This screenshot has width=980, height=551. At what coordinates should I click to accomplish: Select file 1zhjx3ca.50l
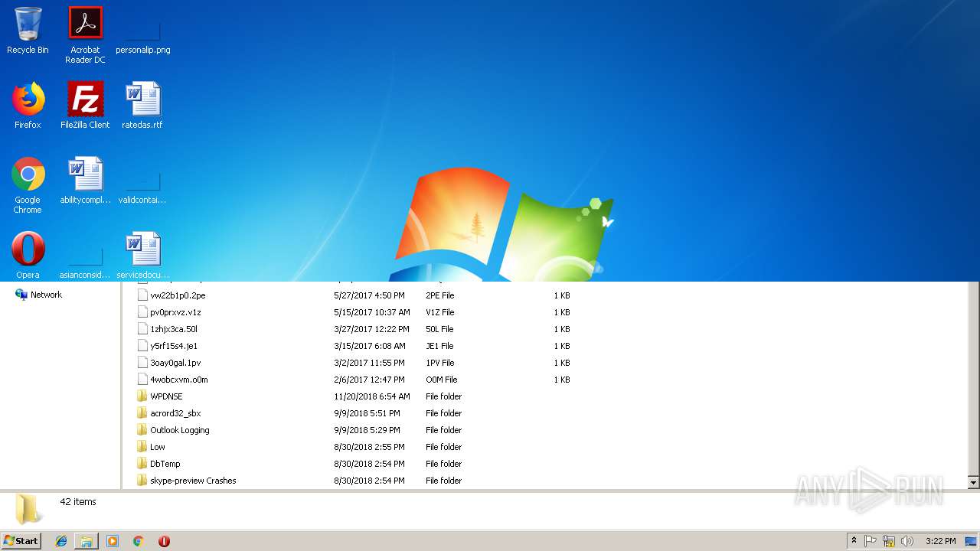coord(174,329)
